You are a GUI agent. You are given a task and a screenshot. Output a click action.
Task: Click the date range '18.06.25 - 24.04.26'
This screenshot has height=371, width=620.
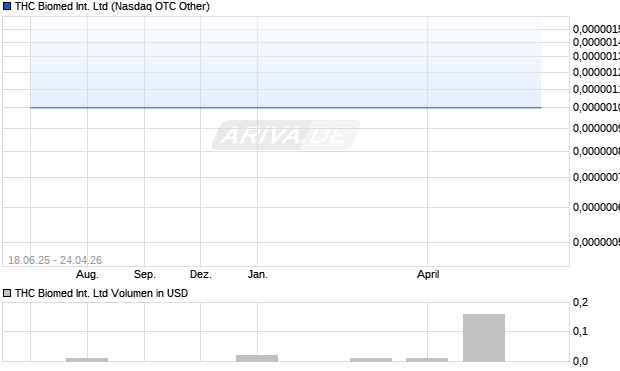pyautogui.click(x=55, y=260)
